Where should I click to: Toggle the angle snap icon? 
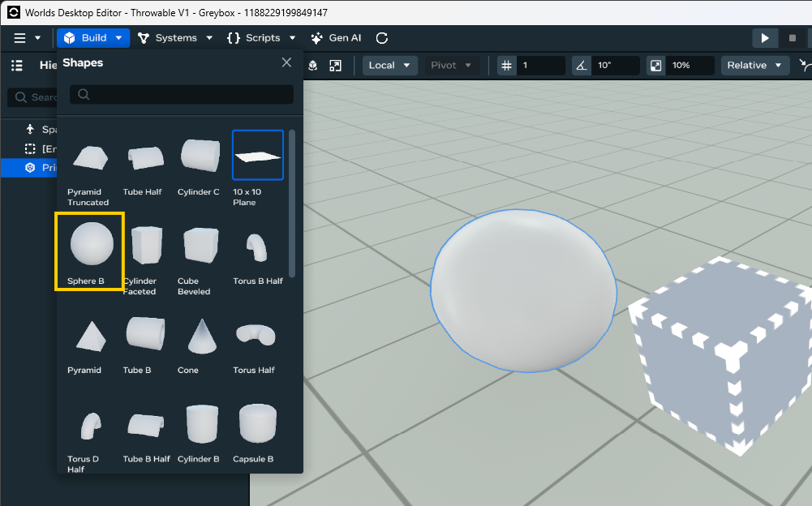coord(582,66)
